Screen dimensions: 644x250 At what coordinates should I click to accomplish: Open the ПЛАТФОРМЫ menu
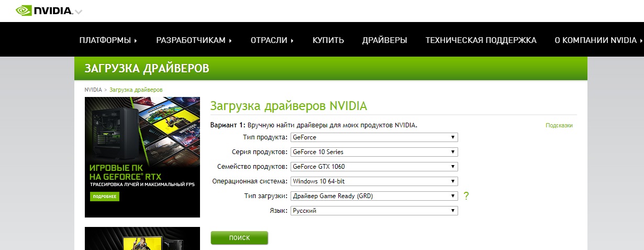point(108,40)
